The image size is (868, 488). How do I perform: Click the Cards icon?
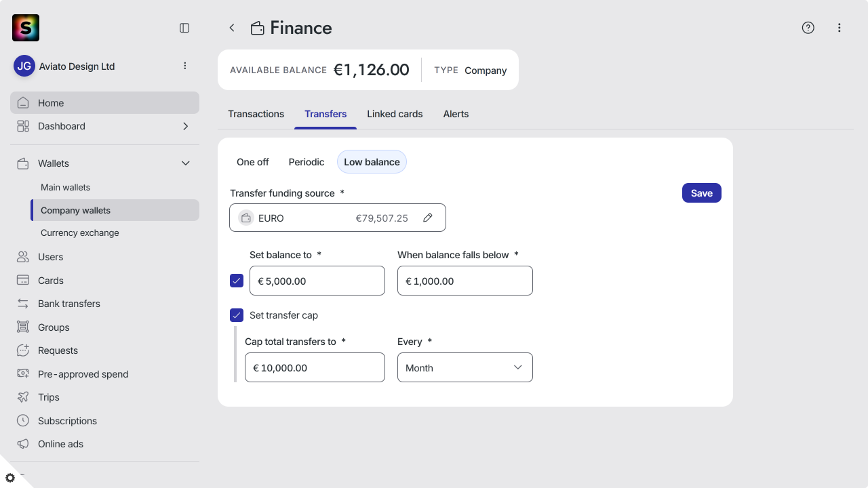click(x=23, y=281)
